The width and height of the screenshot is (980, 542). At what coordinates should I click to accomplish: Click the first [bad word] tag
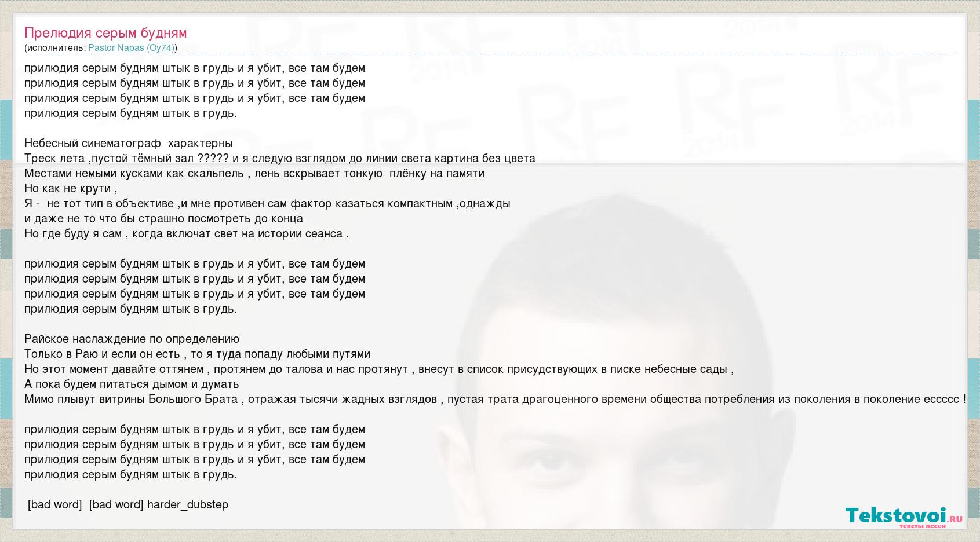[54, 505]
